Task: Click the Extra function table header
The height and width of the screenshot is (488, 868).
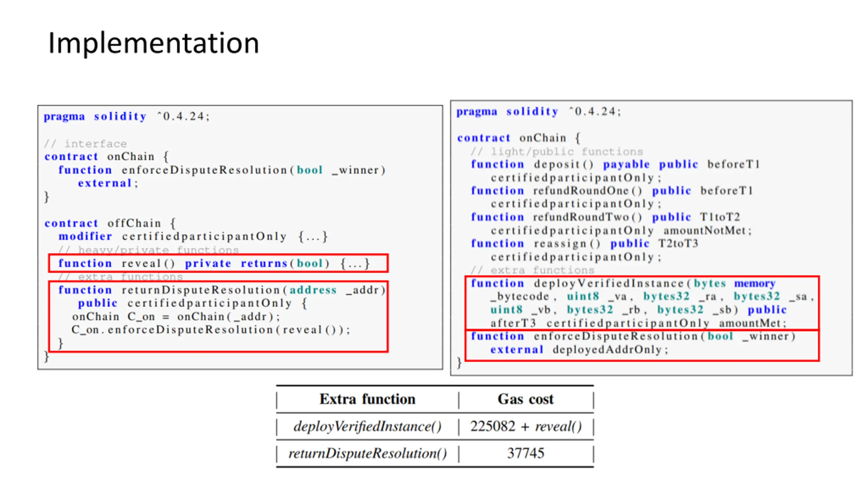Action: (367, 399)
